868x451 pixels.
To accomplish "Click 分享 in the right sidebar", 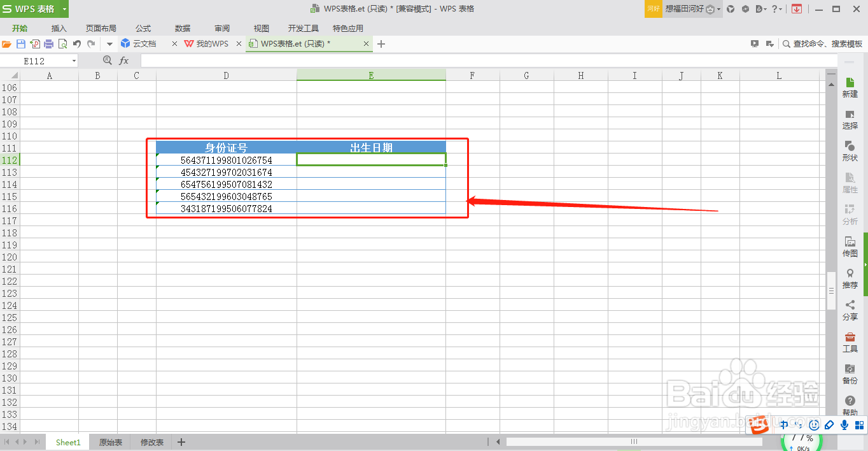I will pos(850,310).
